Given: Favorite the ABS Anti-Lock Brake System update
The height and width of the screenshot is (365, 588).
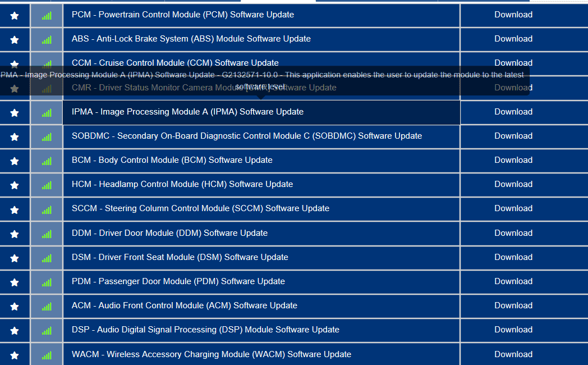Looking at the screenshot, I should point(15,40).
